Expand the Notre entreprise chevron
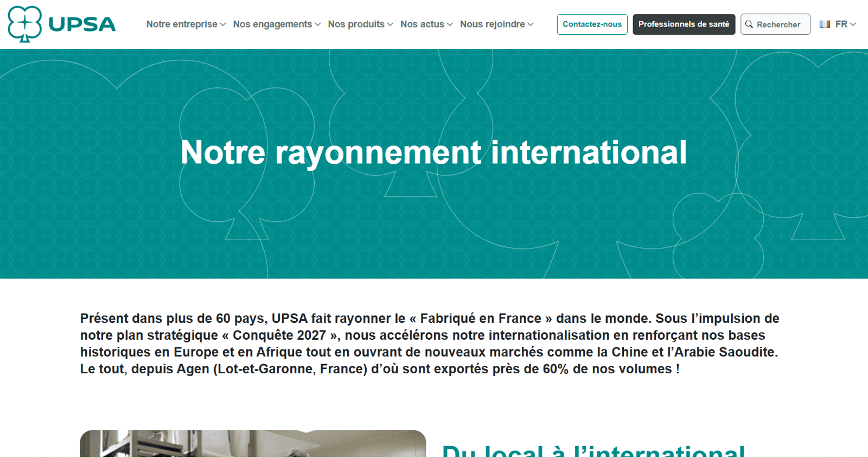Viewport: 868px width, 458px height. pyautogui.click(x=223, y=24)
